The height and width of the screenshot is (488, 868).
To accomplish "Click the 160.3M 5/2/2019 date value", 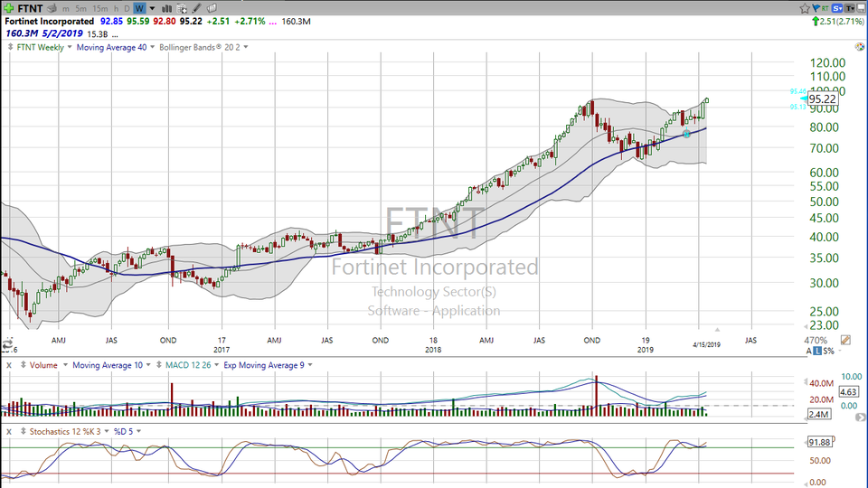I will click(x=43, y=33).
